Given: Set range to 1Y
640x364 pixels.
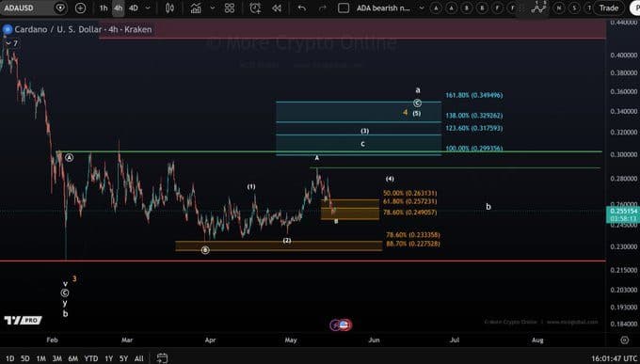Looking at the screenshot, I should point(108,358).
